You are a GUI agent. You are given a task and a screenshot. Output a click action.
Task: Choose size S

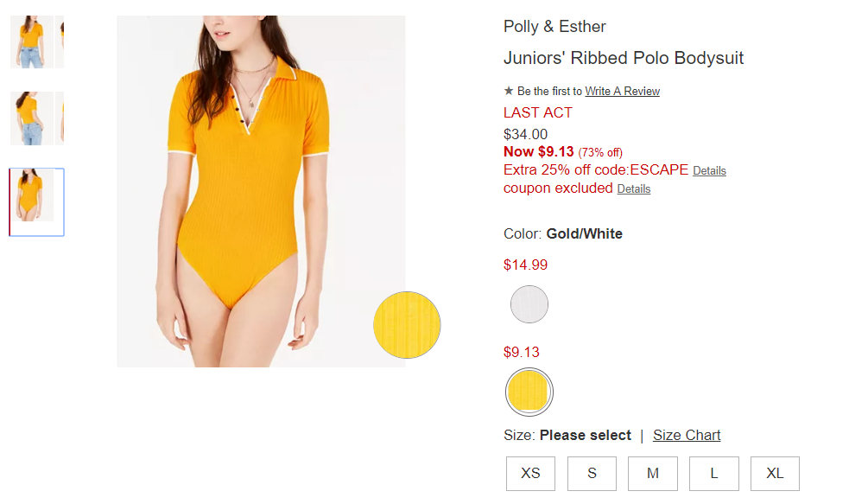coord(592,474)
